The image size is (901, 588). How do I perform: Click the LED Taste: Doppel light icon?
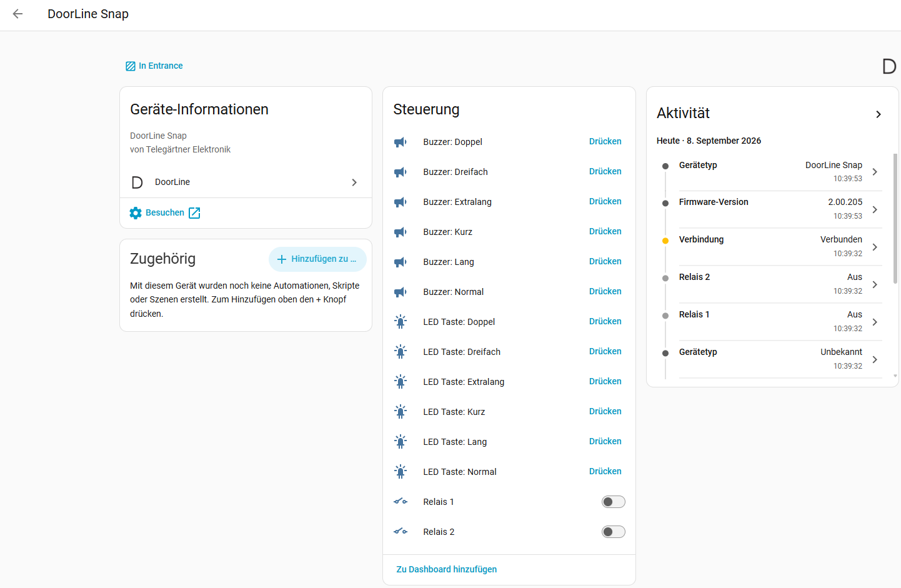[401, 322]
